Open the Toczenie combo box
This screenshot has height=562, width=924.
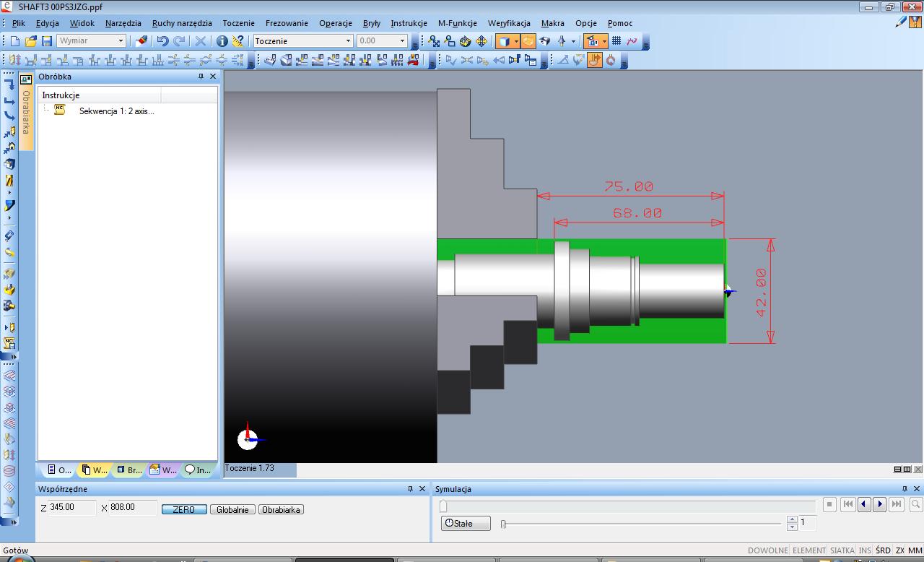(x=302, y=41)
